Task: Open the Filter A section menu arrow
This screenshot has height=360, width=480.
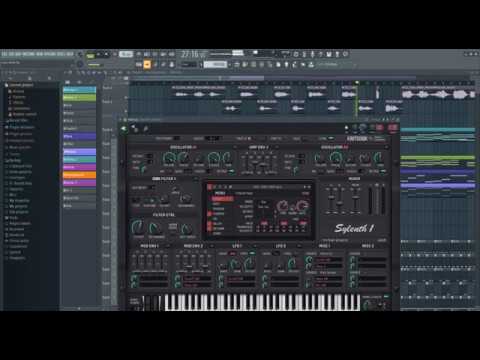Action: [197, 179]
